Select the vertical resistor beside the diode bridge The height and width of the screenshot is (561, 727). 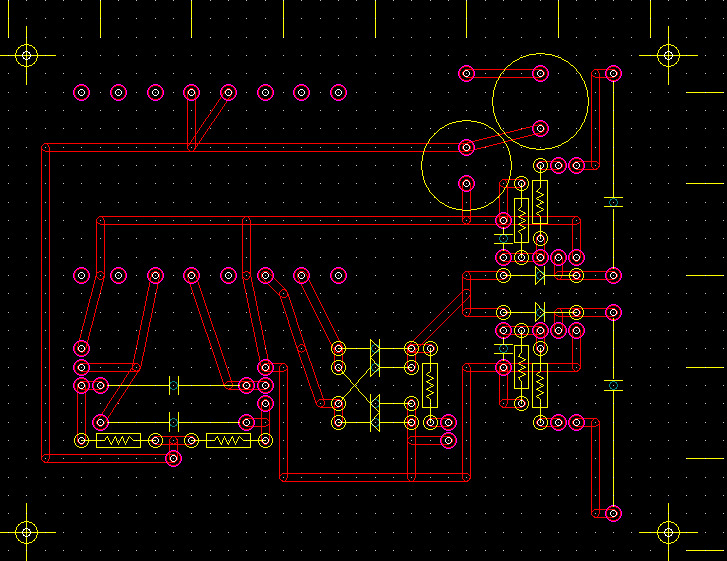(x=430, y=385)
